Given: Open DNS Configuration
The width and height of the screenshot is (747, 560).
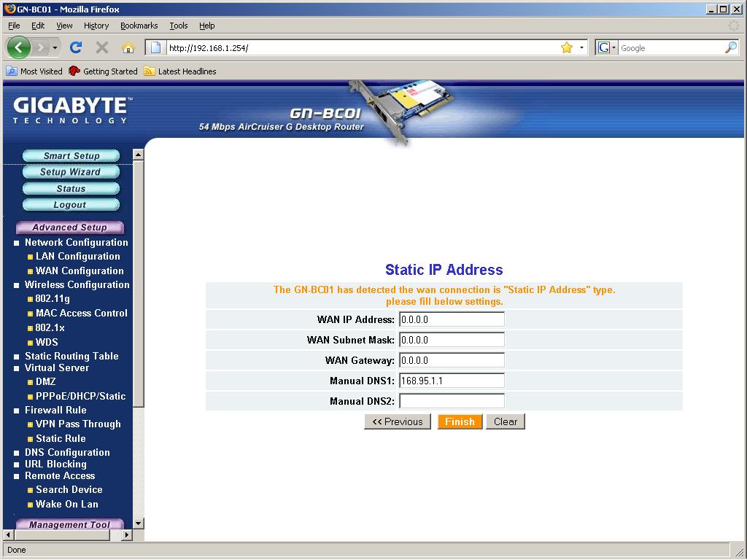Looking at the screenshot, I should click(x=67, y=452).
